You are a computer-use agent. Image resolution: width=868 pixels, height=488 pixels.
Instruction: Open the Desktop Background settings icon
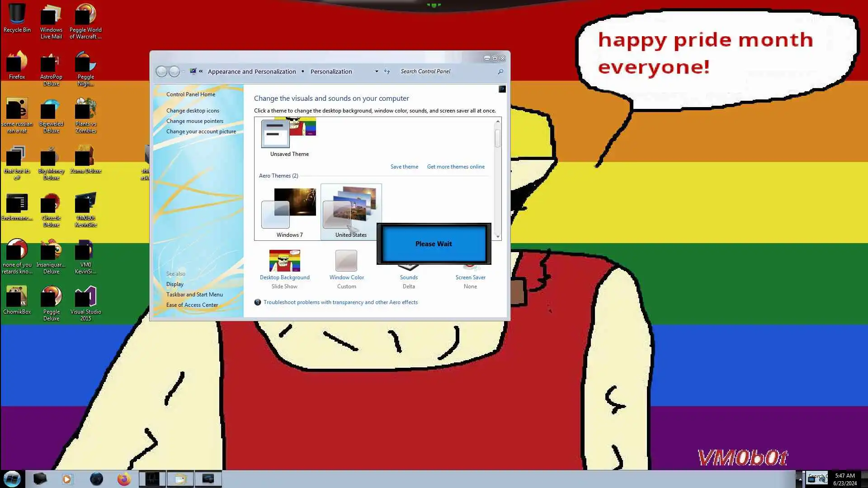[284, 261]
